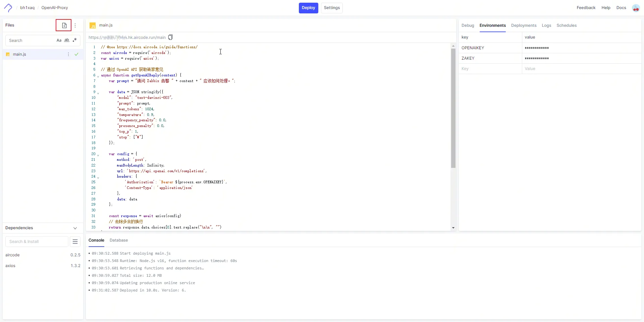This screenshot has width=644, height=322.
Task: Fold the getOpenAIReply function at line 6
Action: 98,76
